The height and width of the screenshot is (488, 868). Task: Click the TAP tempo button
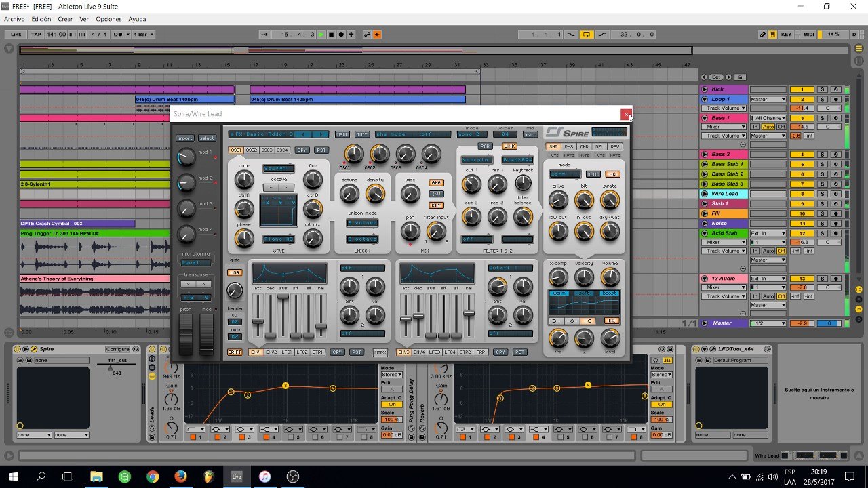(36, 34)
